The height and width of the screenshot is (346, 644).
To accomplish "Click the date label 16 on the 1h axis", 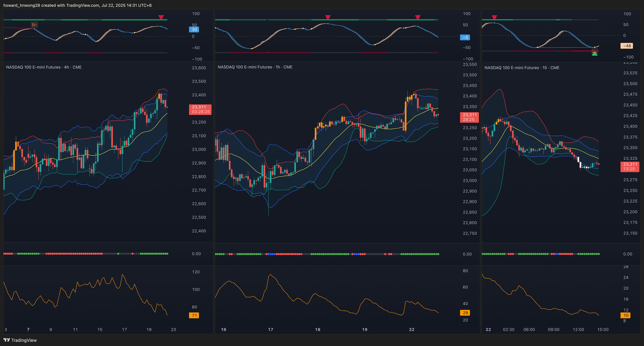I will click(x=224, y=330).
